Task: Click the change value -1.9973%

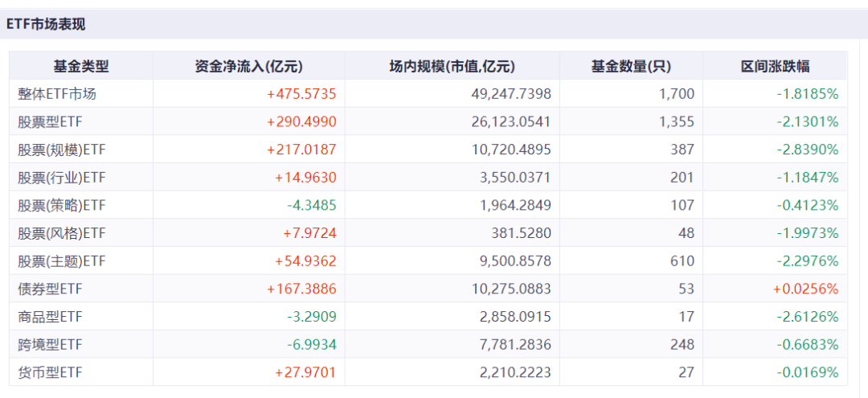Action: 808,234
